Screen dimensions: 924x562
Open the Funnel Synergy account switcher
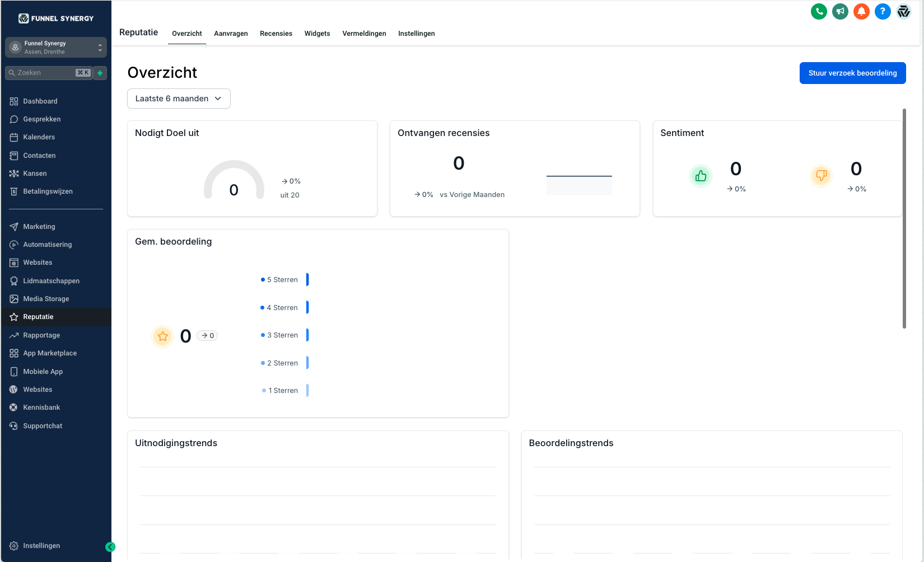[56, 48]
